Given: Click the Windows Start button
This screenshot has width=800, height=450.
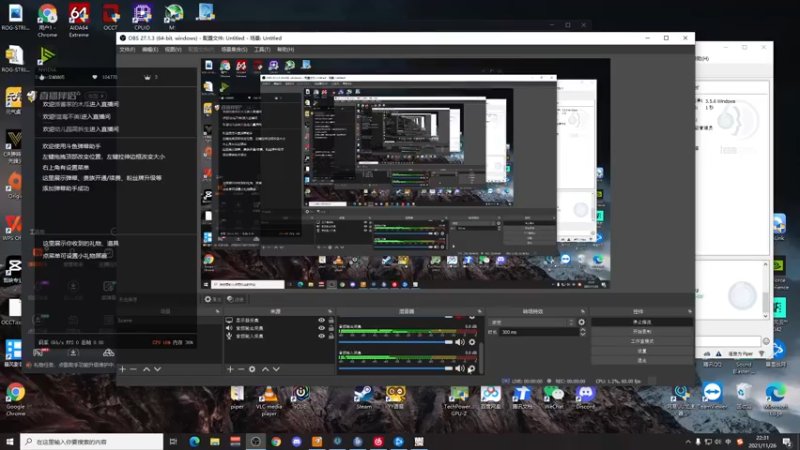Looking at the screenshot, I should (10, 441).
